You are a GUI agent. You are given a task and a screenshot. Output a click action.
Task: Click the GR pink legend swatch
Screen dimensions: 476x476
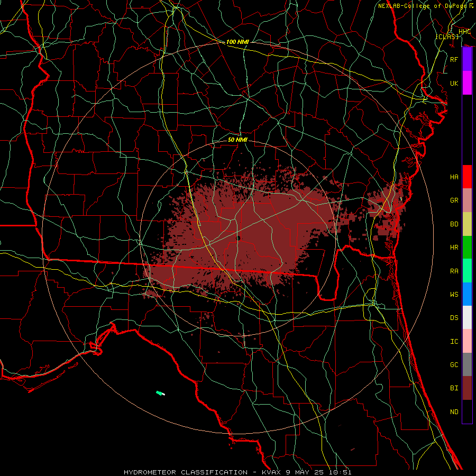click(x=467, y=200)
